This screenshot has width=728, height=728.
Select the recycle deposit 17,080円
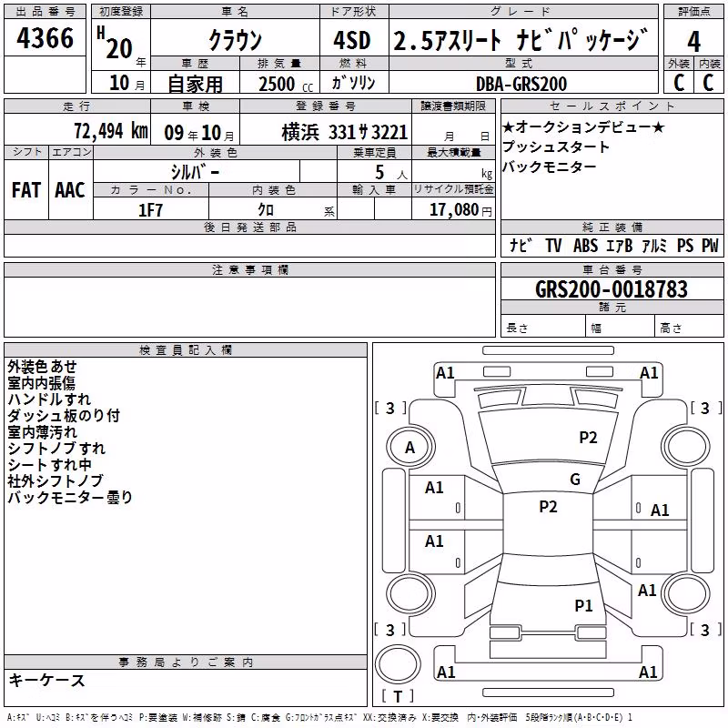click(460, 210)
